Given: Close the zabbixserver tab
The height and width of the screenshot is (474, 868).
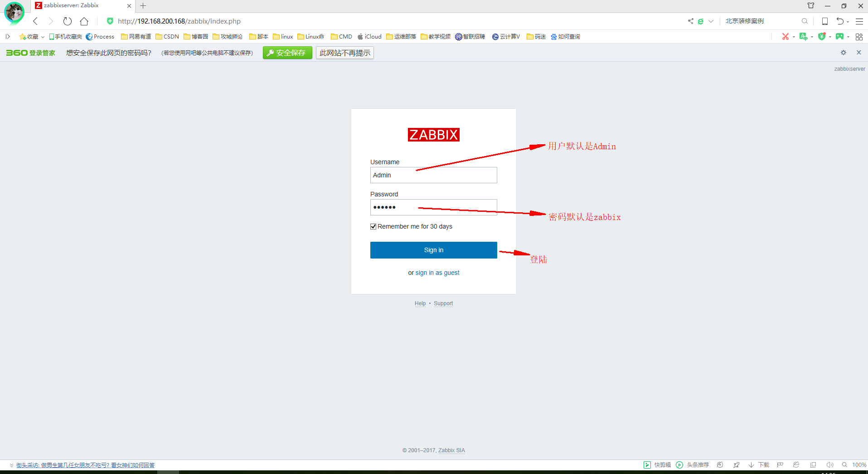Looking at the screenshot, I should coord(129,6).
